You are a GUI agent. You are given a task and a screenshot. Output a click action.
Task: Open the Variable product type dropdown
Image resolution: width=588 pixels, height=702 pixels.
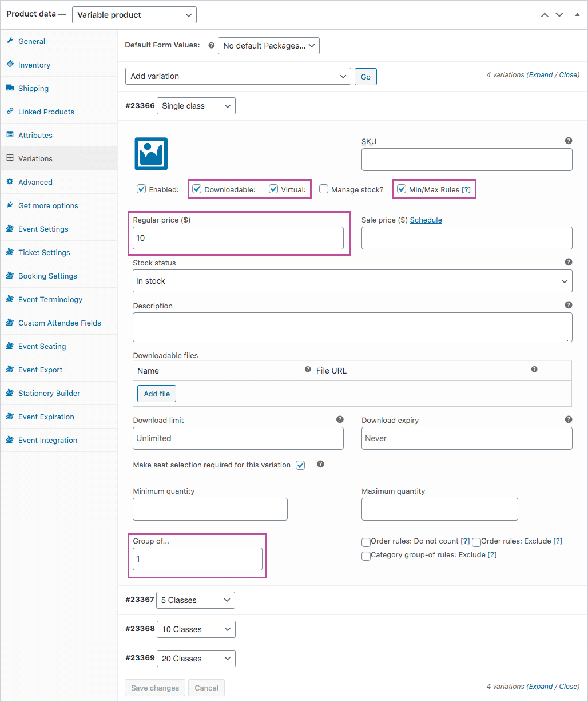pos(134,15)
